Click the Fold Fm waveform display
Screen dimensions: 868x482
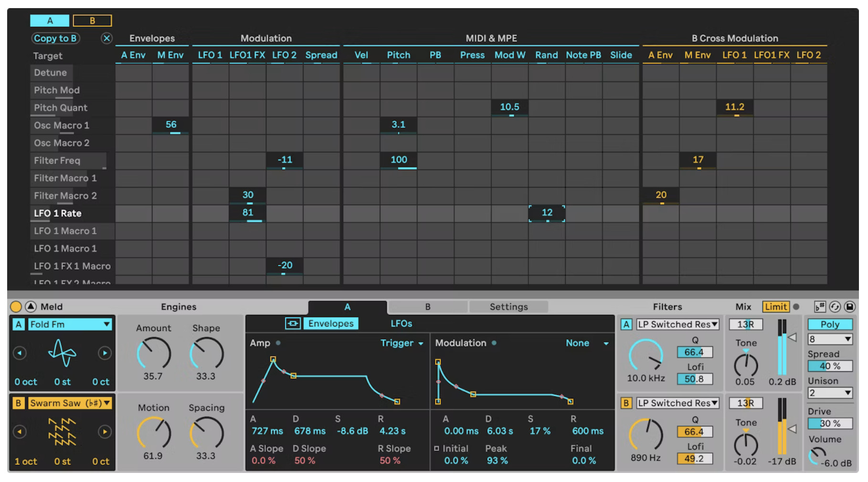pos(62,353)
